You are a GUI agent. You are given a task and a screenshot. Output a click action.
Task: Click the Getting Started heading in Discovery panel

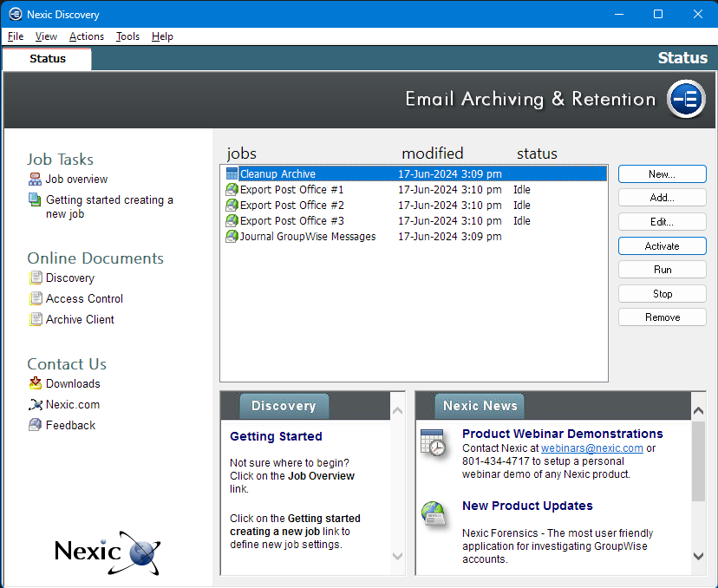[276, 436]
